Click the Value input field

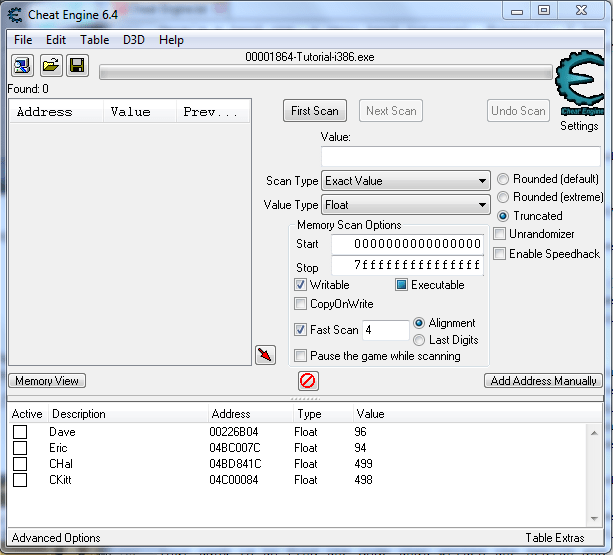(461, 156)
